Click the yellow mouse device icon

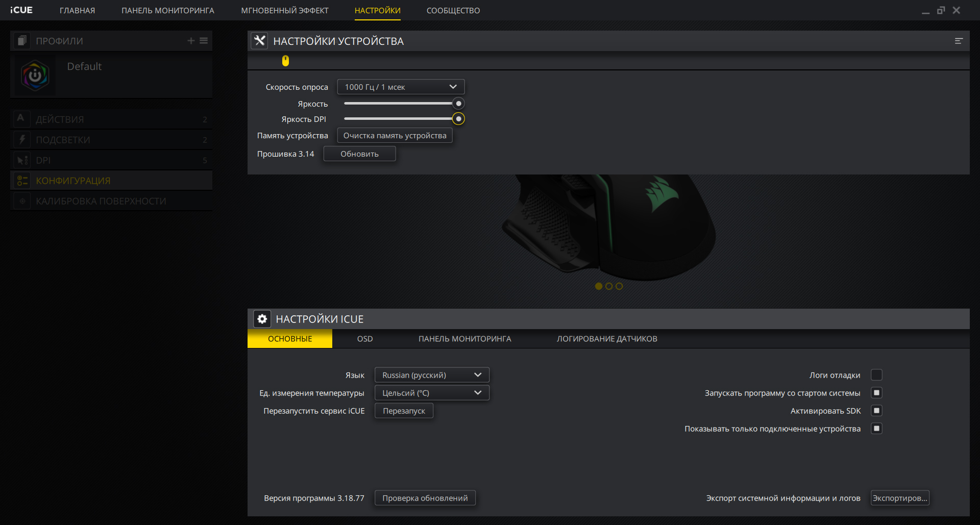(285, 61)
